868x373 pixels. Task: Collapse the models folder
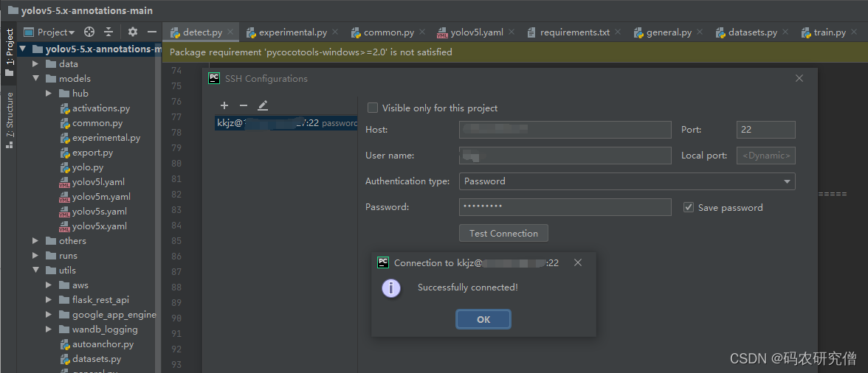click(x=35, y=78)
